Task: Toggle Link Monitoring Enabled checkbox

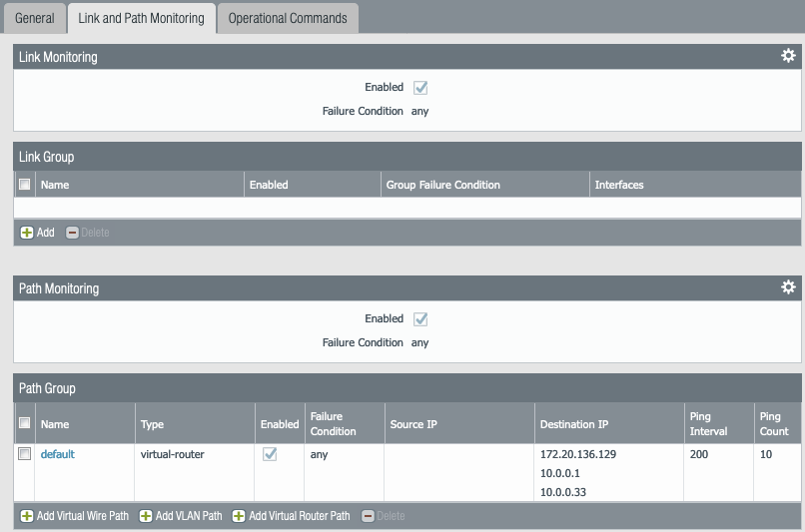Action: pos(420,88)
